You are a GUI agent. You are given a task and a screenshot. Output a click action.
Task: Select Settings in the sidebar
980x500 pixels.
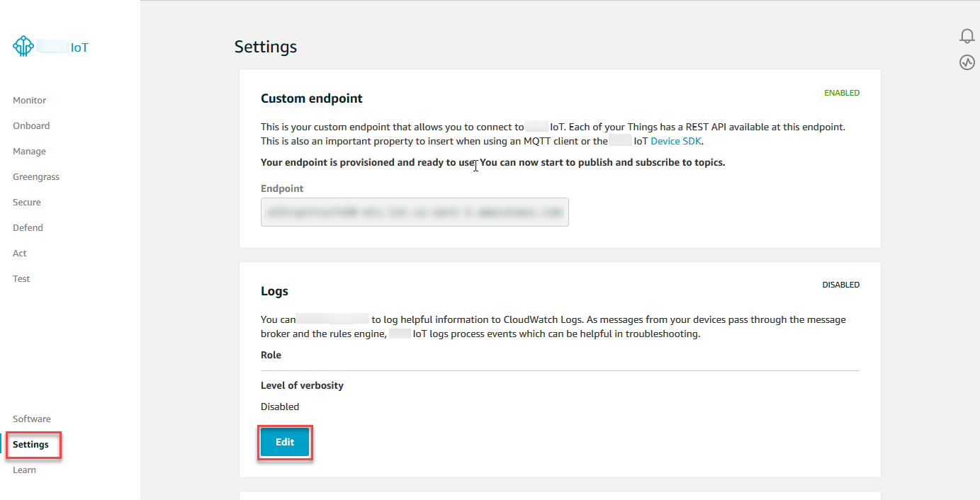tap(31, 445)
